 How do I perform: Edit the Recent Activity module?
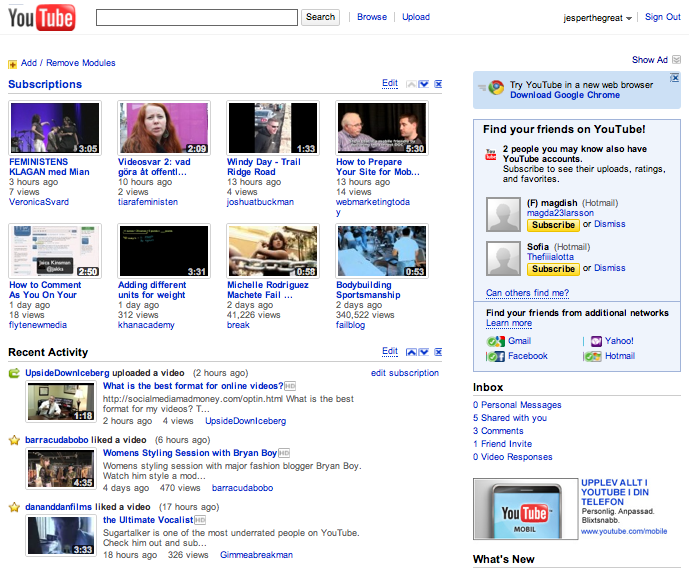(x=390, y=351)
